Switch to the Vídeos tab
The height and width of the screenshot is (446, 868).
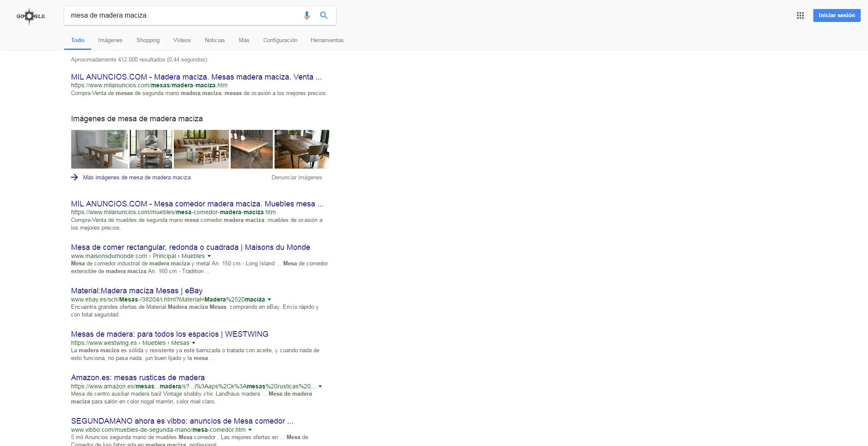coord(182,40)
